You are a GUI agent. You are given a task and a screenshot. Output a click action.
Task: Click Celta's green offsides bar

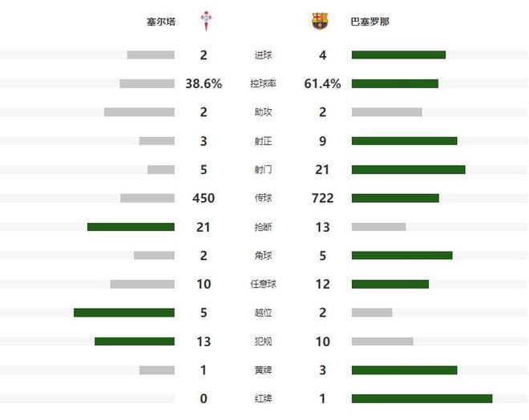124,313
